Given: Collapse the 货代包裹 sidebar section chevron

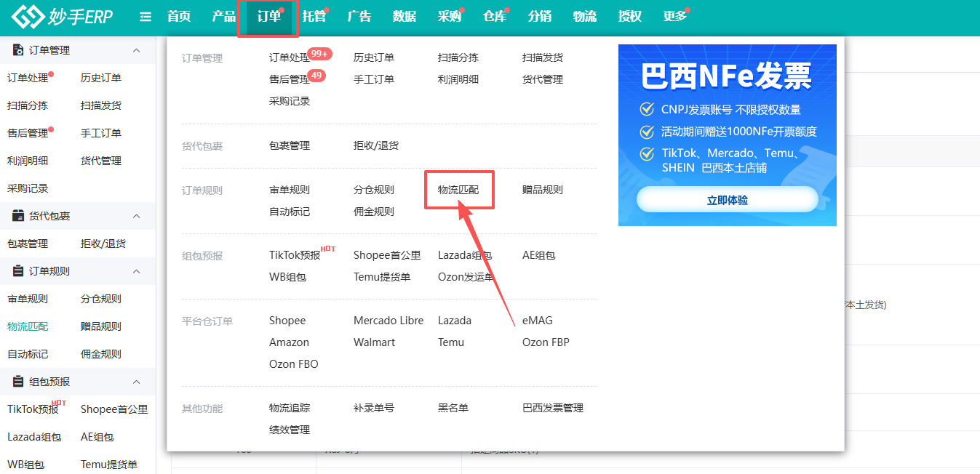Looking at the screenshot, I should (136, 216).
